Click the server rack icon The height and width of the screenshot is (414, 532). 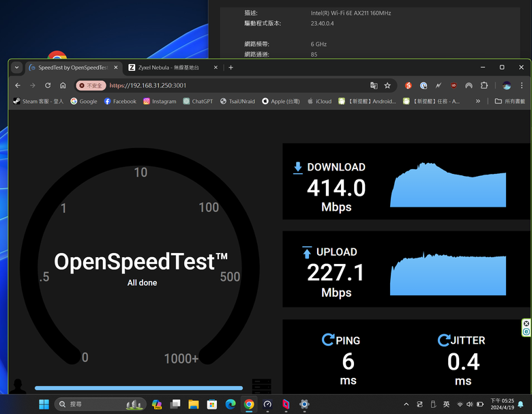coord(262,387)
